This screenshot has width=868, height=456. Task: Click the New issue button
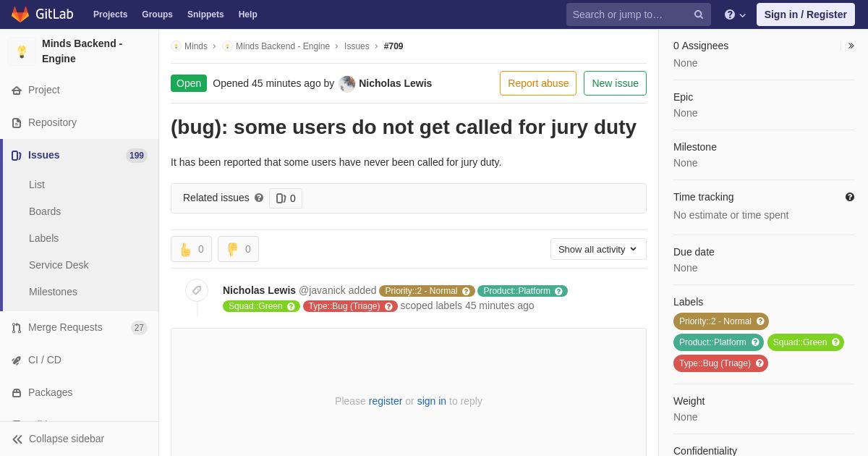[615, 83]
